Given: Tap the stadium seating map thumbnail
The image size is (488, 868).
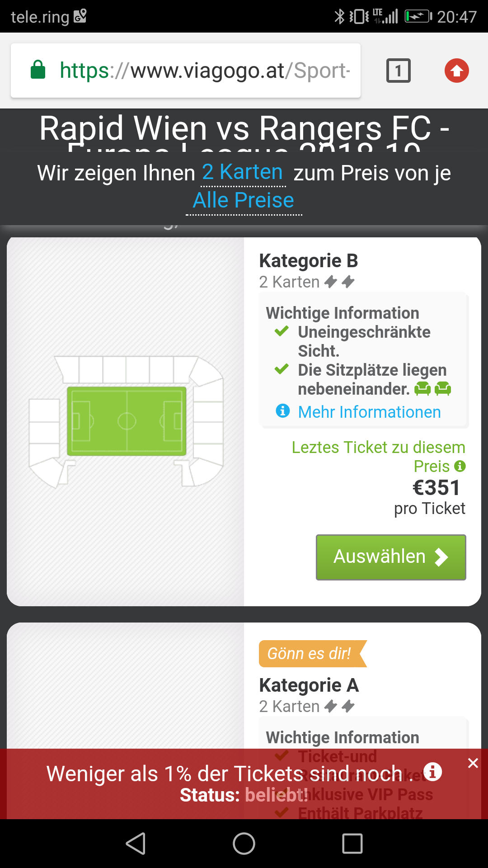Looking at the screenshot, I should pos(126,421).
